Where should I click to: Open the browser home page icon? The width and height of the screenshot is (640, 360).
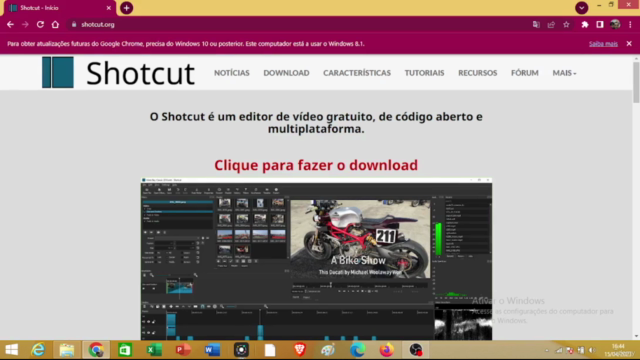[55, 24]
